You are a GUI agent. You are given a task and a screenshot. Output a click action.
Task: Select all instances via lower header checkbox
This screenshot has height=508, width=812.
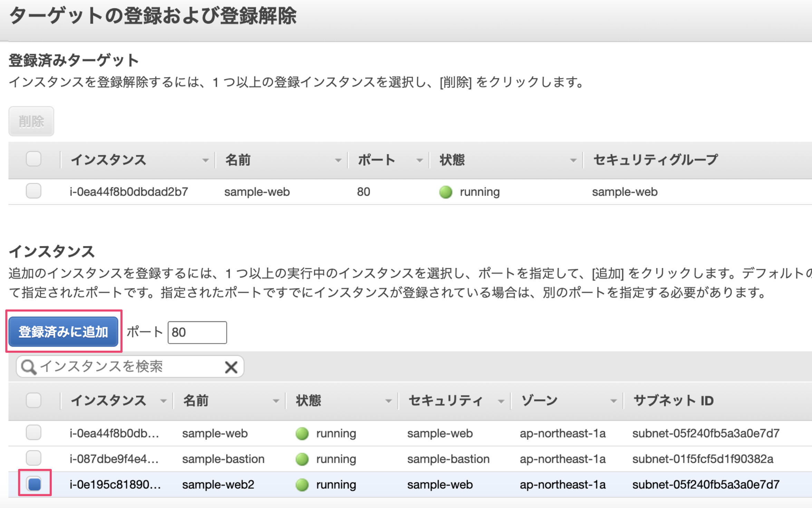(33, 400)
